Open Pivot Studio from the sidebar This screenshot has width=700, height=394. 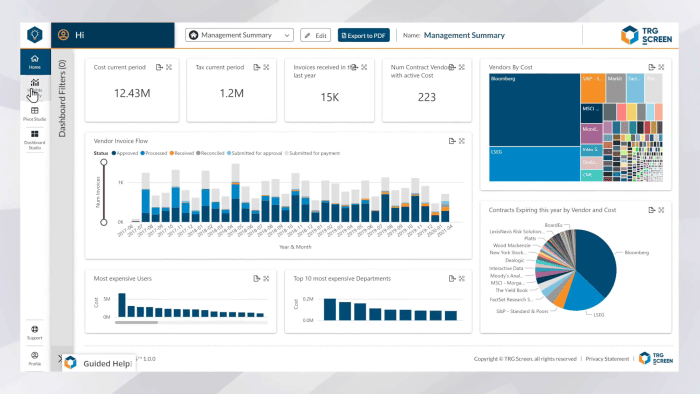click(35, 114)
